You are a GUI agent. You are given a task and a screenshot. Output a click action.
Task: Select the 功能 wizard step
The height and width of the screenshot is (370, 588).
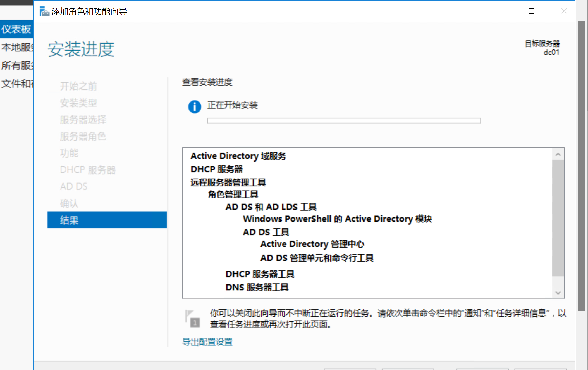69,153
